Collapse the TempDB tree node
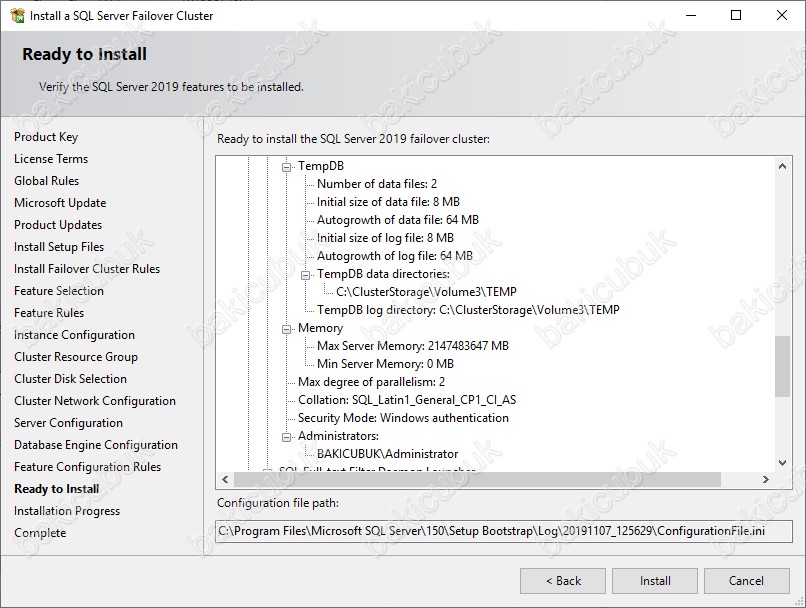 [286, 167]
